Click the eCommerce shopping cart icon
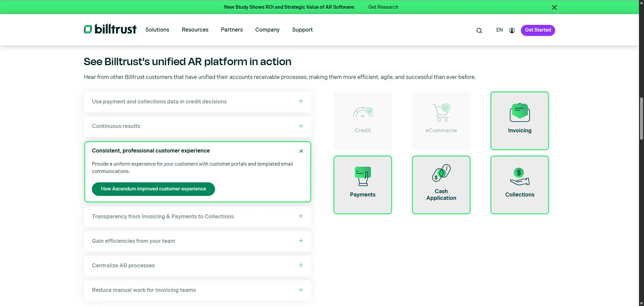The height and width of the screenshot is (306, 644). [441, 113]
